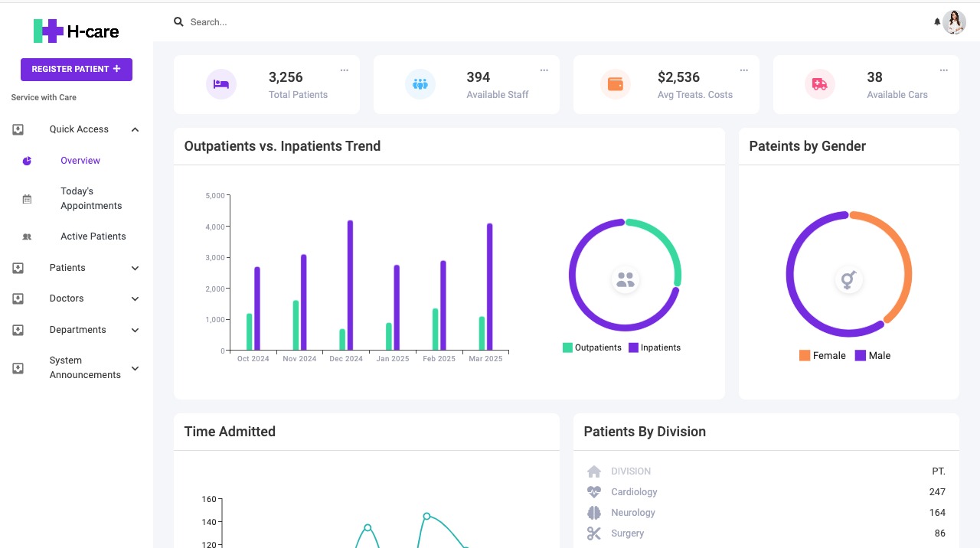Viewport: 980px width, 548px height.
Task: Click the Available Staff people icon
Action: [420, 84]
